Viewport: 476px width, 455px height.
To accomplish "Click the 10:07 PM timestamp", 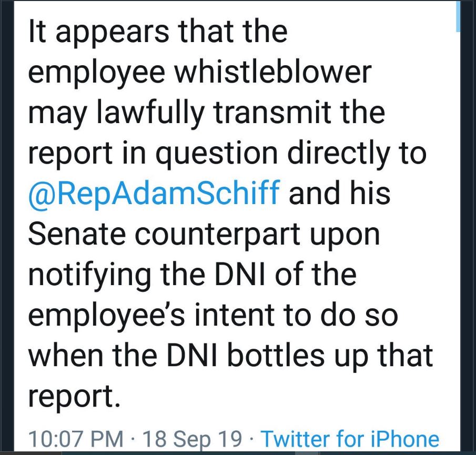I will pyautogui.click(x=76, y=439).
